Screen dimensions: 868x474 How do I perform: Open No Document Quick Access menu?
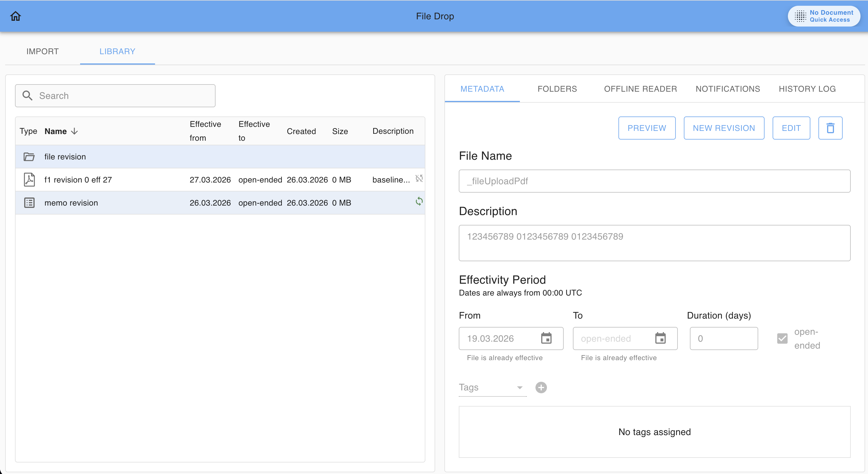click(x=824, y=16)
